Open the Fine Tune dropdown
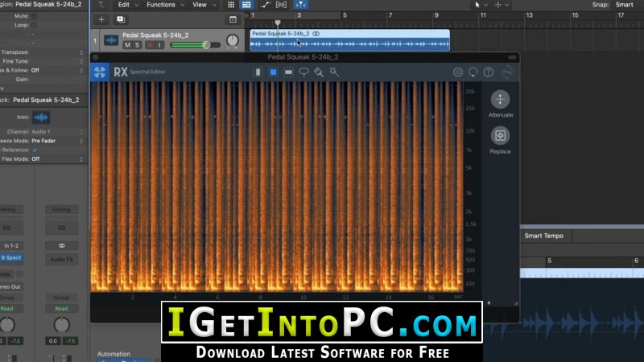Image resolution: width=644 pixels, height=362 pixels. (x=81, y=61)
